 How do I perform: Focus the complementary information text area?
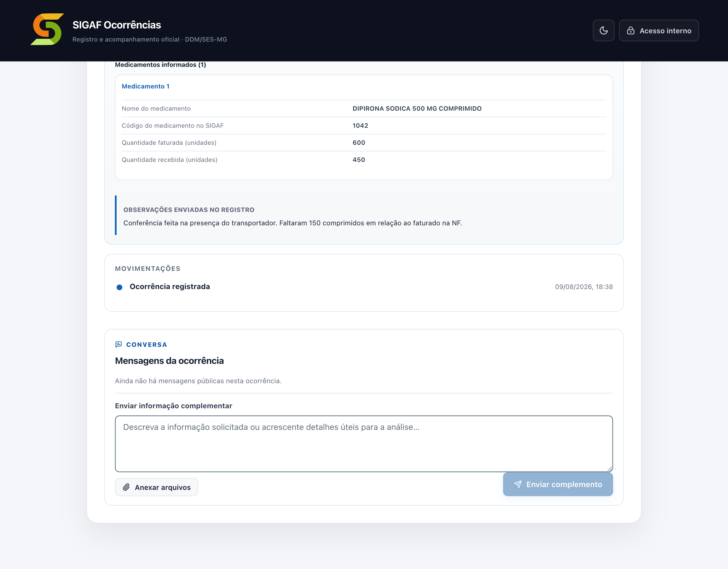coord(364,444)
